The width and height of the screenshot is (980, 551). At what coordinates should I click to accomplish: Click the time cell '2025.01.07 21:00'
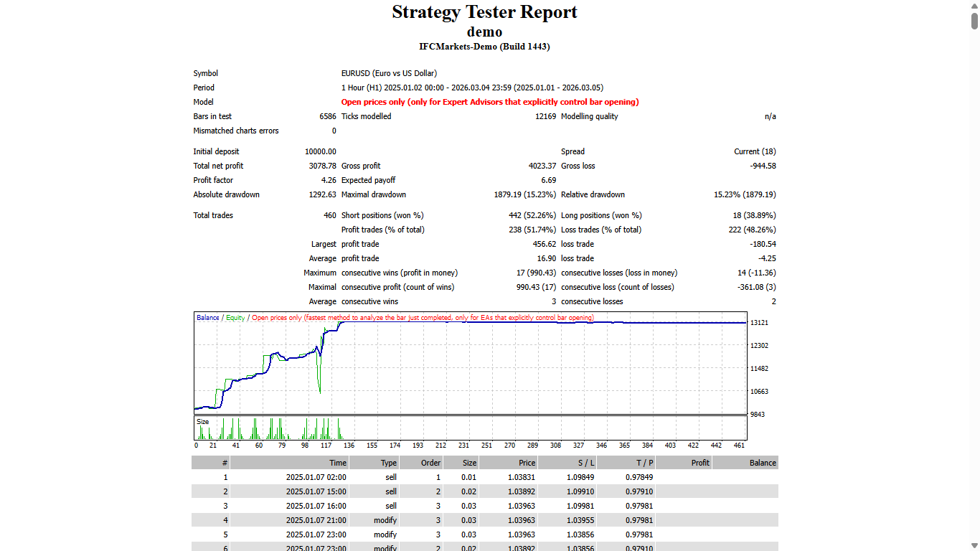tap(316, 520)
